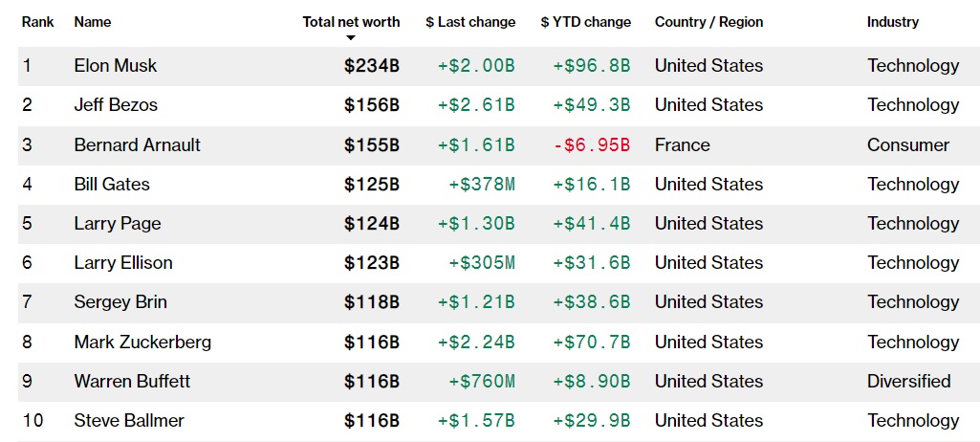The image size is (980, 442).
Task: Click the $ Last change column header
Action: pyautogui.click(x=470, y=21)
